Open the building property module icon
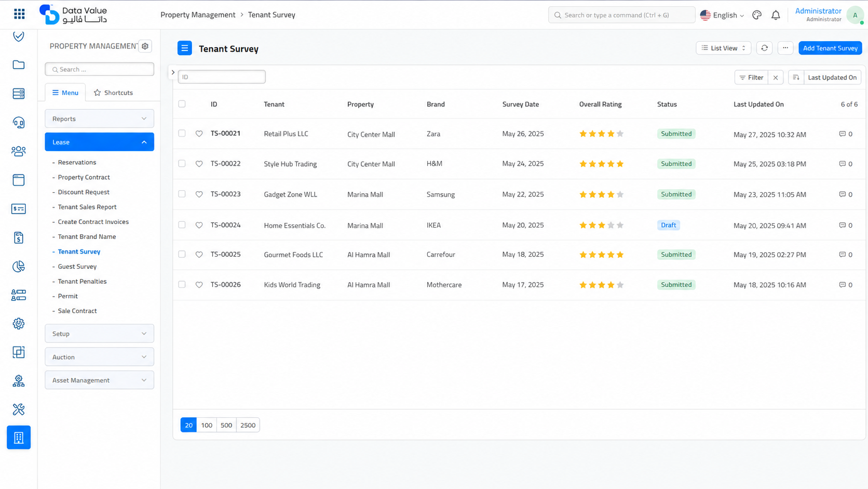 (x=19, y=438)
